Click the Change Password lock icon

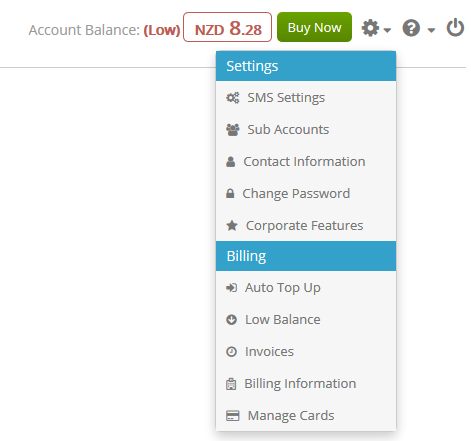[230, 193]
